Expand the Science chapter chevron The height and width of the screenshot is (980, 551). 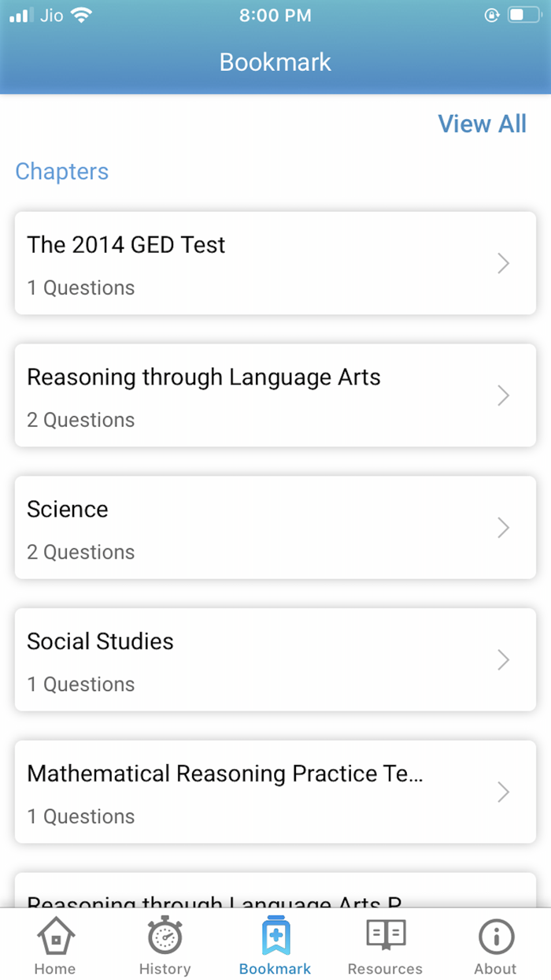point(503,528)
